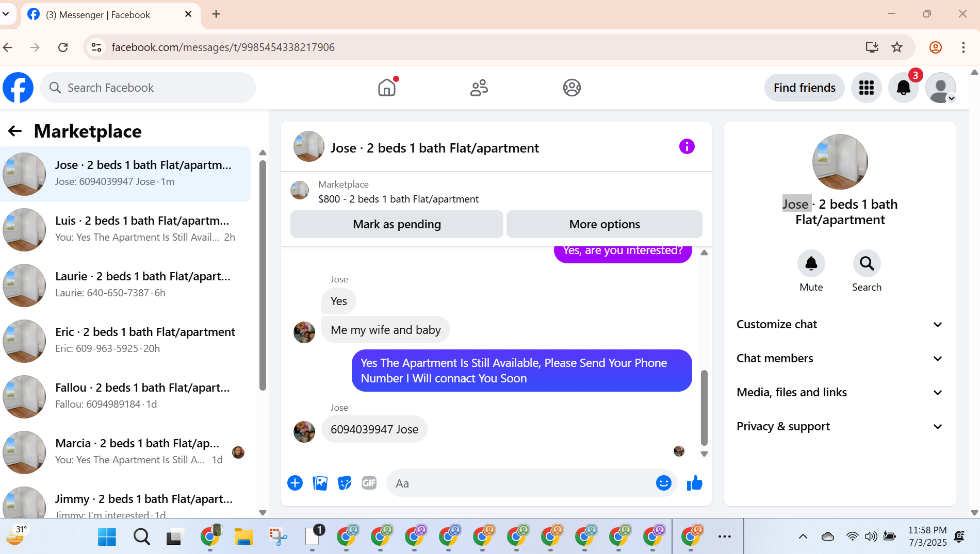
Task: Open a new browser tab
Action: tap(216, 14)
